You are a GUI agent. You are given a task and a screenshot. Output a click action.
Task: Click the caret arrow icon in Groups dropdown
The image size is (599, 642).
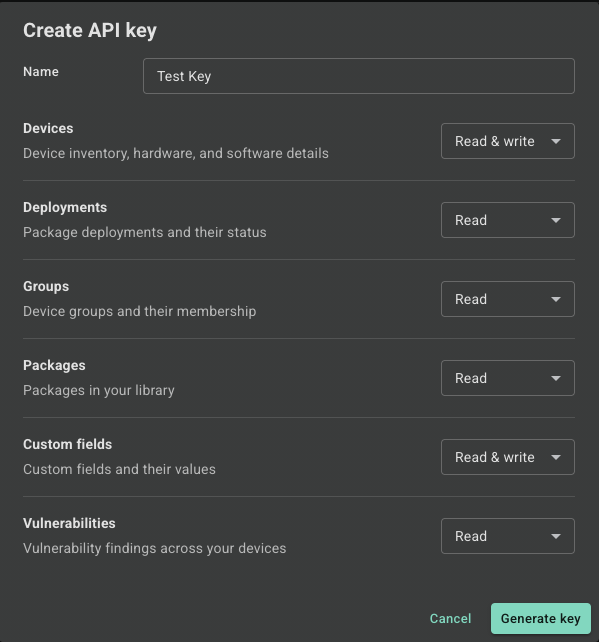click(556, 300)
